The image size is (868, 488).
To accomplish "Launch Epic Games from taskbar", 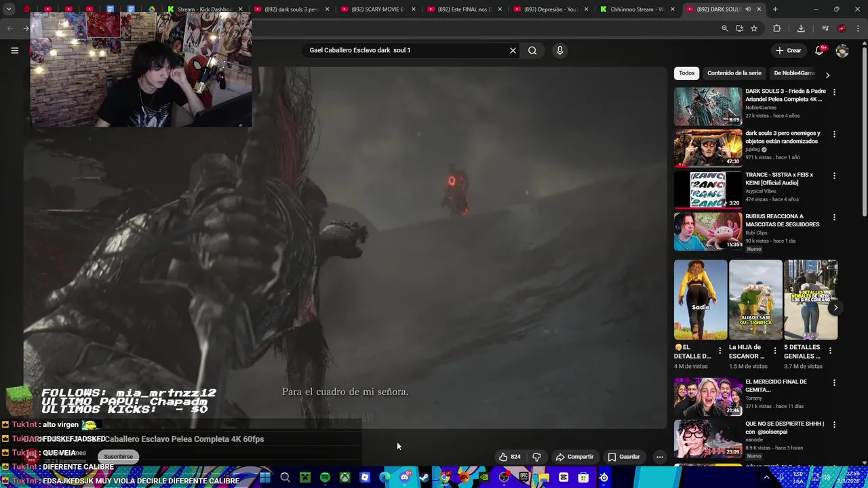I will tap(524, 477).
